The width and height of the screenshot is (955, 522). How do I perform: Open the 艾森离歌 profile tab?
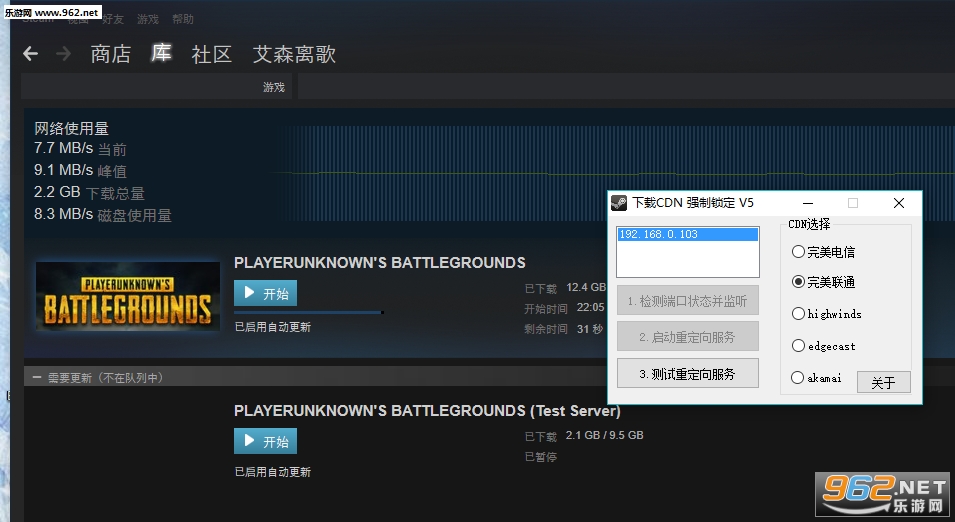point(294,54)
